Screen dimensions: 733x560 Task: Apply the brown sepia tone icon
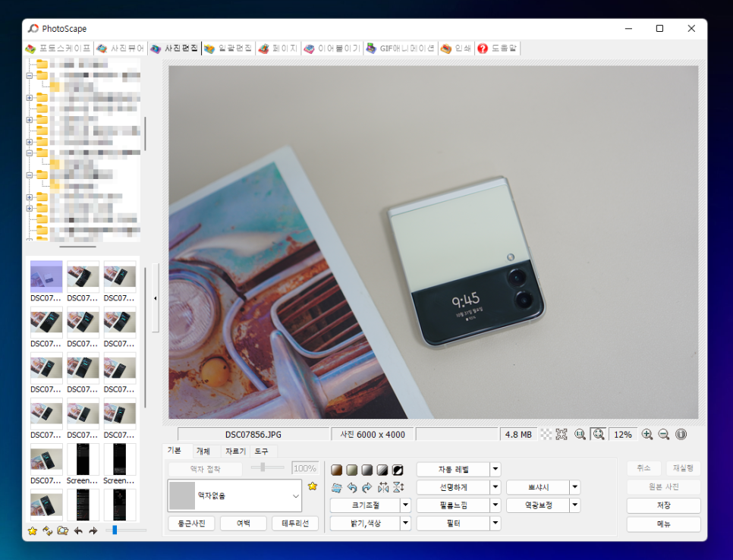(337, 470)
